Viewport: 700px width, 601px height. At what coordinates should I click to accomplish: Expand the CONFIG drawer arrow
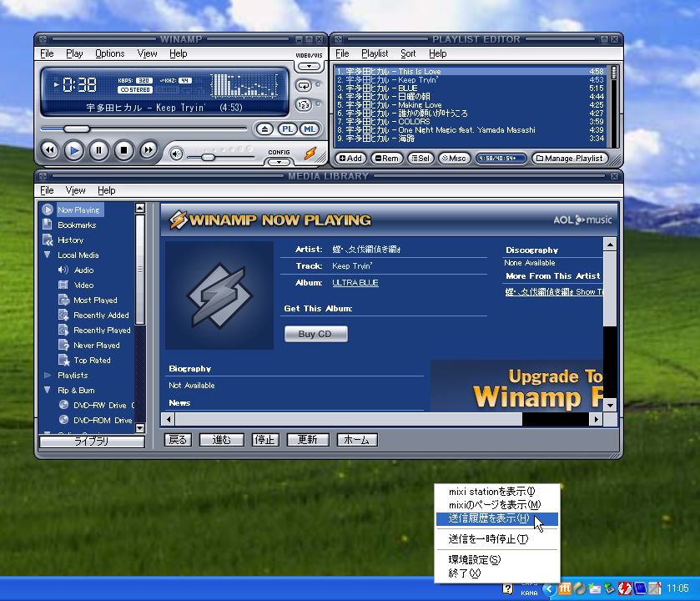[279, 161]
